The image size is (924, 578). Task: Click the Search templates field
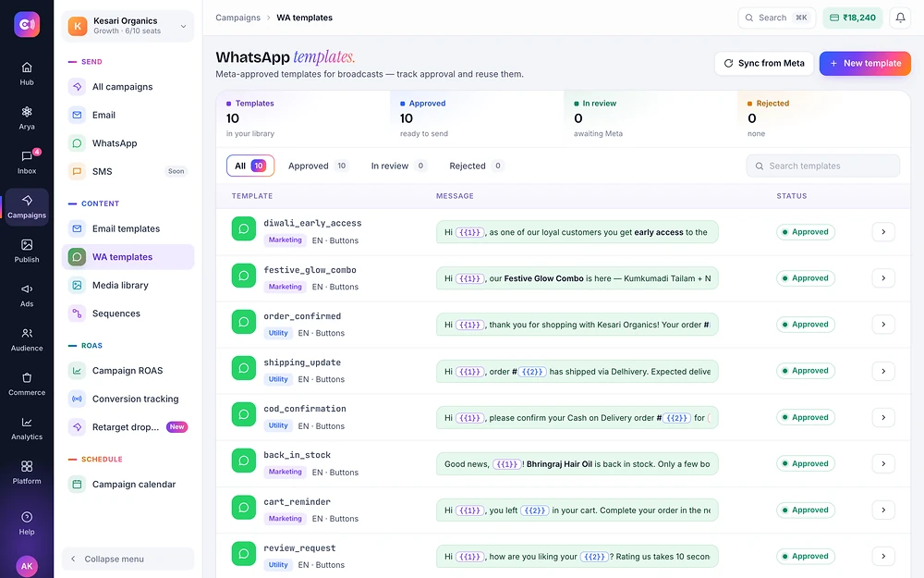click(x=822, y=166)
